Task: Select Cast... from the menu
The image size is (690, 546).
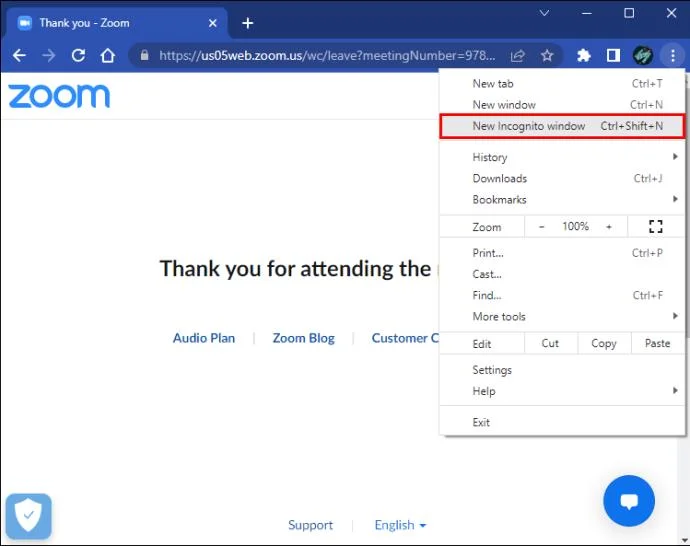Action: pyautogui.click(x=562, y=274)
